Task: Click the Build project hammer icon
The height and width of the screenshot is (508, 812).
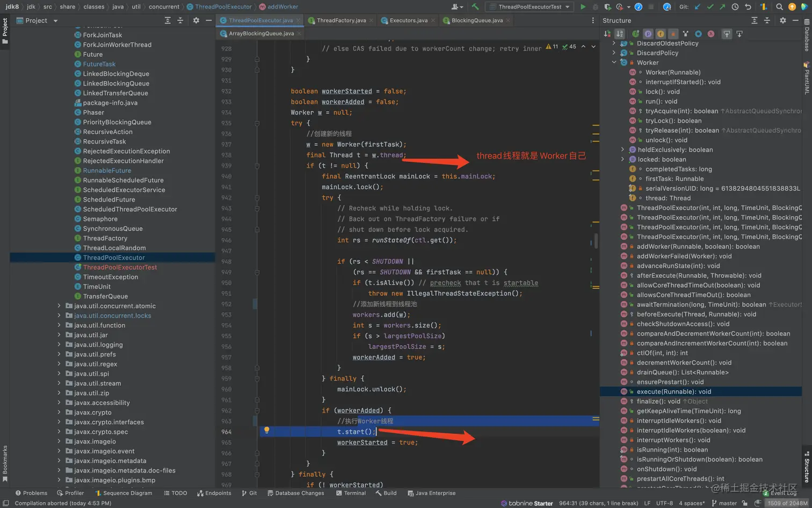Action: (x=475, y=6)
